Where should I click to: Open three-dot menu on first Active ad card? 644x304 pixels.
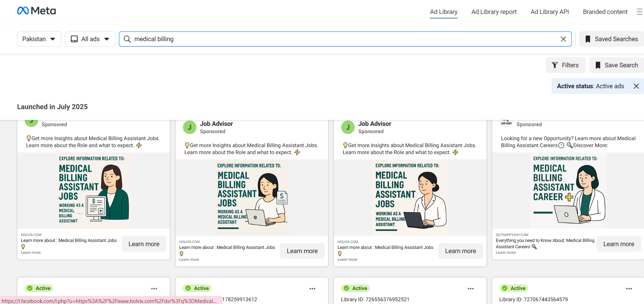click(154, 289)
